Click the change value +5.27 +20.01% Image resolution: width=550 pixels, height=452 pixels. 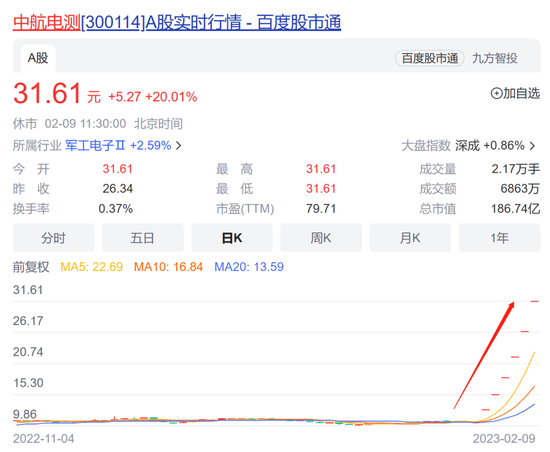pyautogui.click(x=153, y=97)
